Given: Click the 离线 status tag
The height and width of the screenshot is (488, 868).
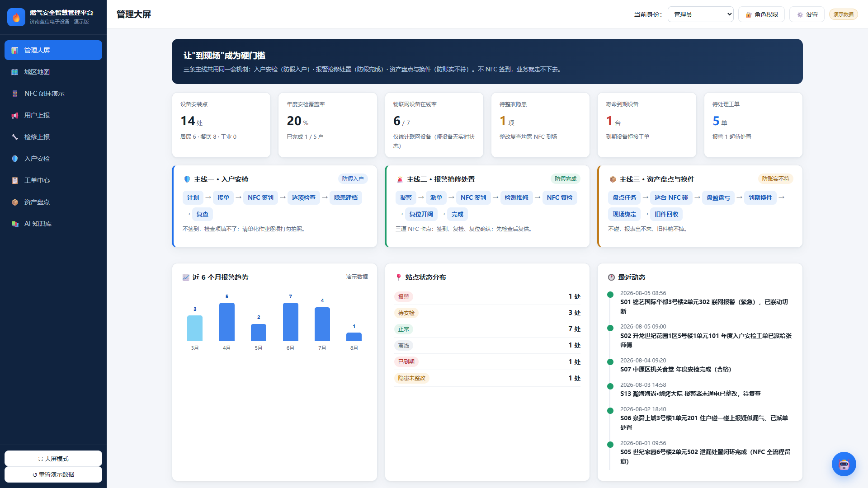Looking at the screenshot, I should point(403,346).
